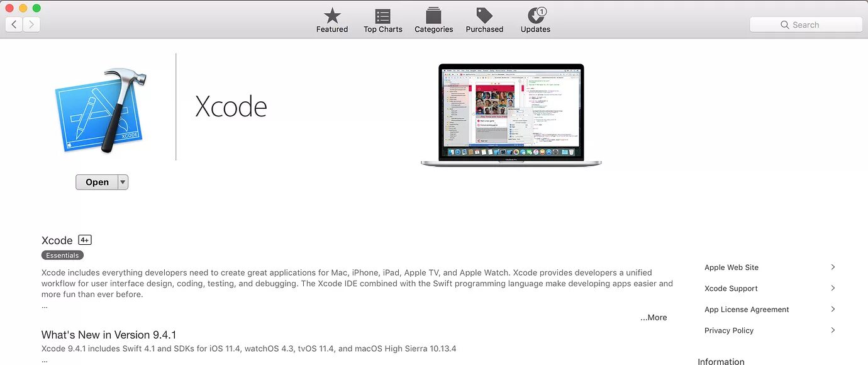This screenshot has height=365, width=868.
Task: Click the chevron beside Privacy Policy
Action: point(833,330)
